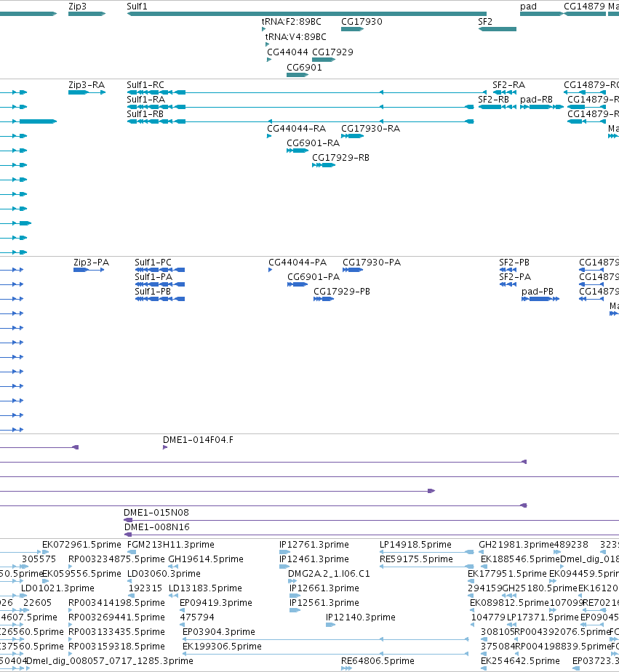Select the pad gene feature
This screenshot has width=619, height=672.
[x=541, y=14]
